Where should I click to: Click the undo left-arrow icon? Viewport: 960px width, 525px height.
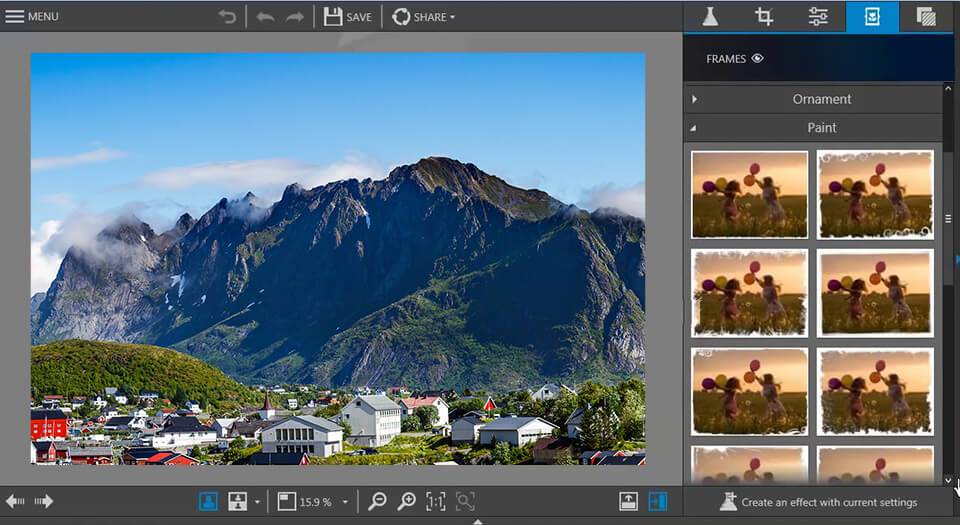tap(265, 17)
